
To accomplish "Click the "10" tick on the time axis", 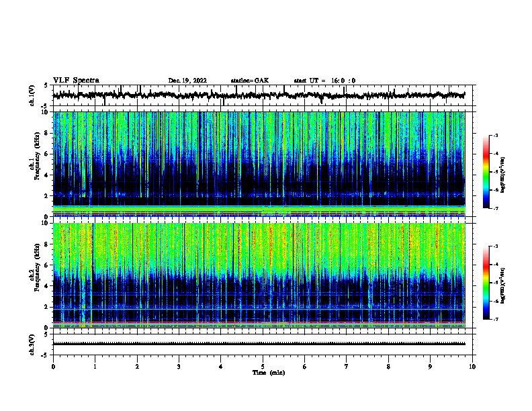I will tap(472, 367).
